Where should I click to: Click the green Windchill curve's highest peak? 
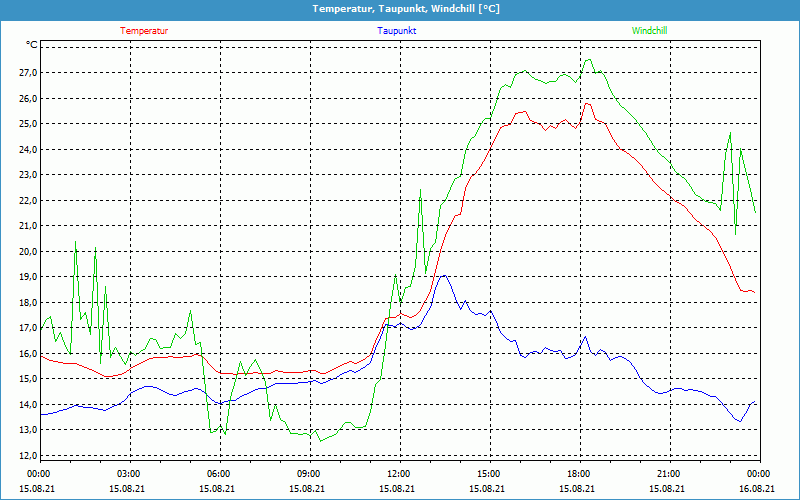pos(588,60)
